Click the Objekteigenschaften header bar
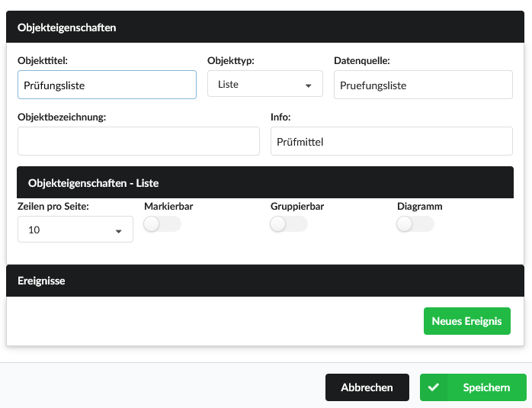The height and width of the screenshot is (408, 532). point(265,27)
